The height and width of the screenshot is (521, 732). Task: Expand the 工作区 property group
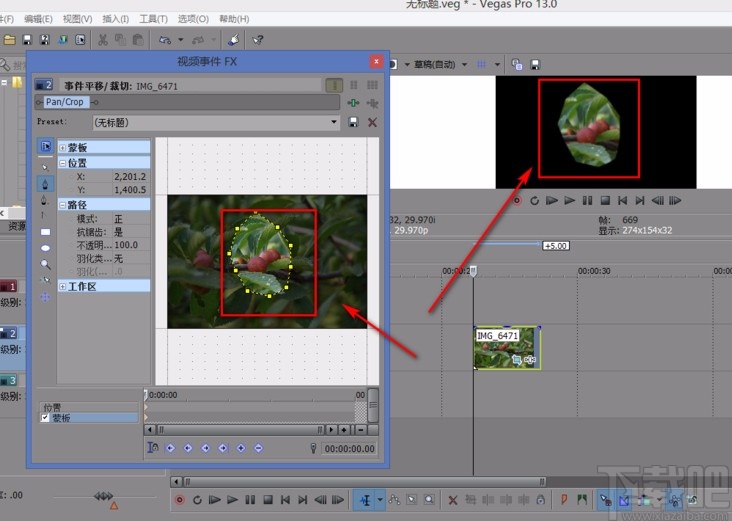pyautogui.click(x=63, y=287)
